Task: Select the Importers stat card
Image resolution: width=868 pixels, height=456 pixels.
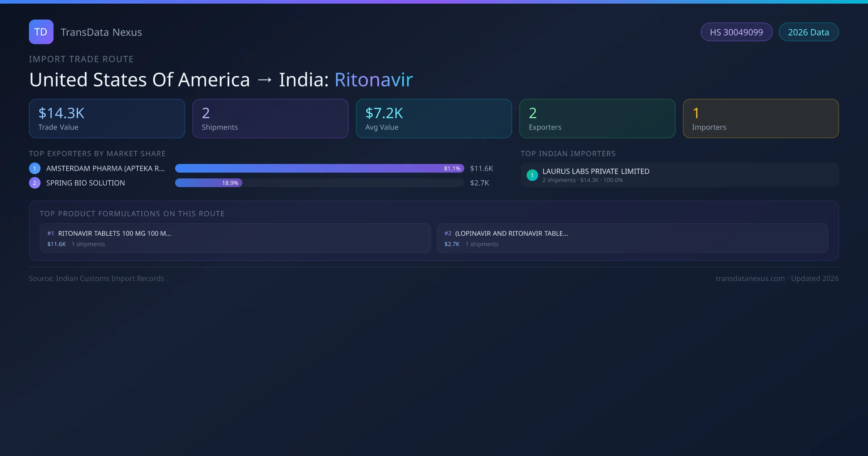Action: pos(761,118)
